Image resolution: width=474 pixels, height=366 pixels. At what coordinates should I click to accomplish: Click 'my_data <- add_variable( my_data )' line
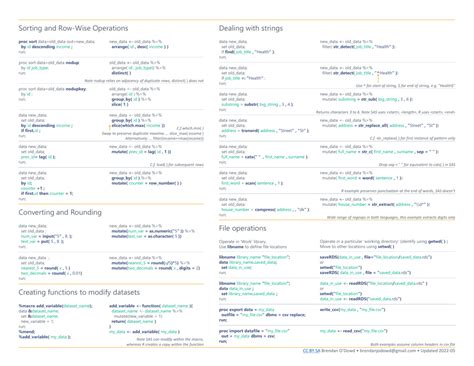[x=144, y=332]
